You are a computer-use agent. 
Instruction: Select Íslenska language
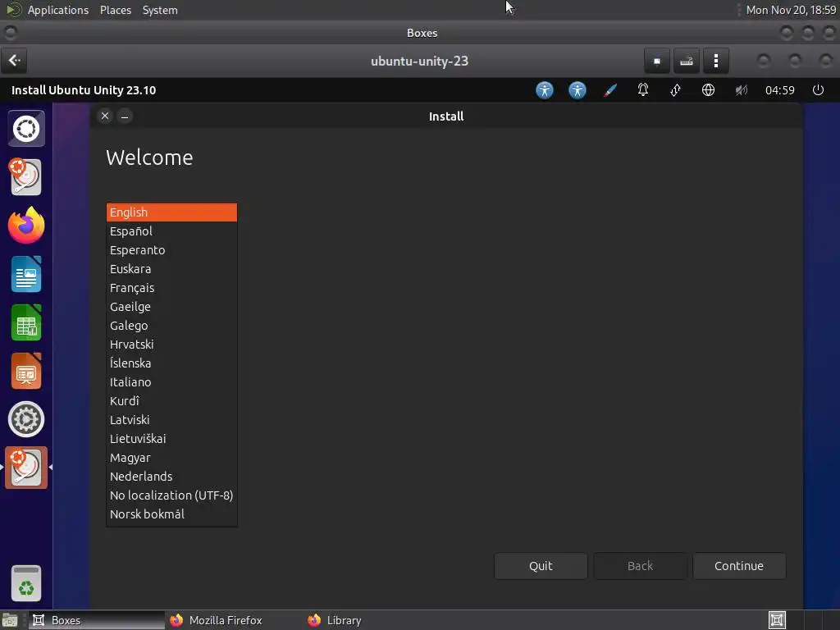(x=171, y=363)
